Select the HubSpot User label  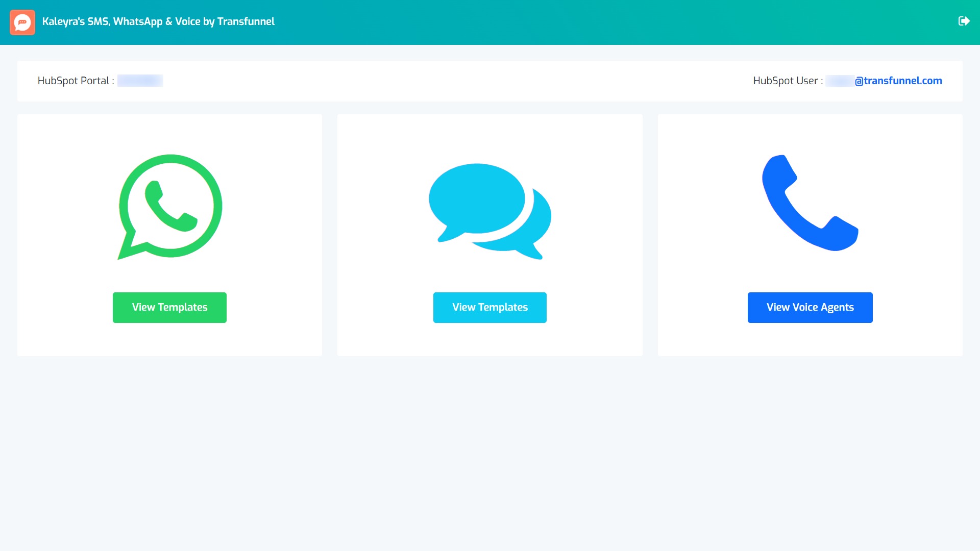[x=788, y=81]
